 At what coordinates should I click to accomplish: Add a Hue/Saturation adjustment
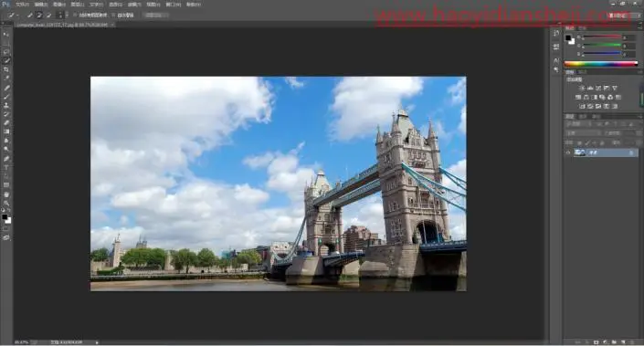pos(578,98)
